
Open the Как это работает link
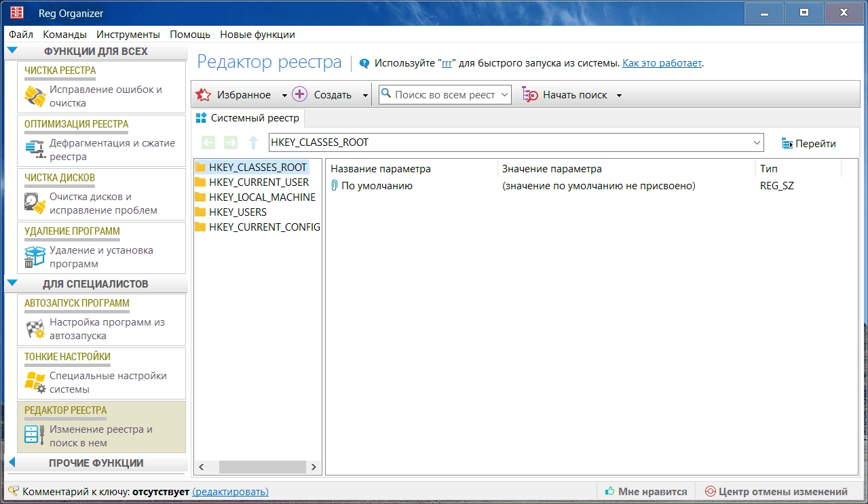pos(662,63)
